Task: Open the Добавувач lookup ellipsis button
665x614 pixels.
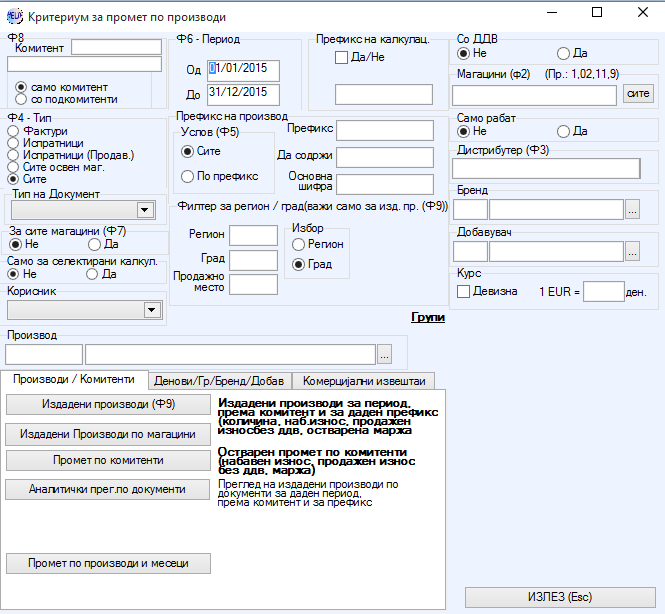Action: (x=632, y=252)
